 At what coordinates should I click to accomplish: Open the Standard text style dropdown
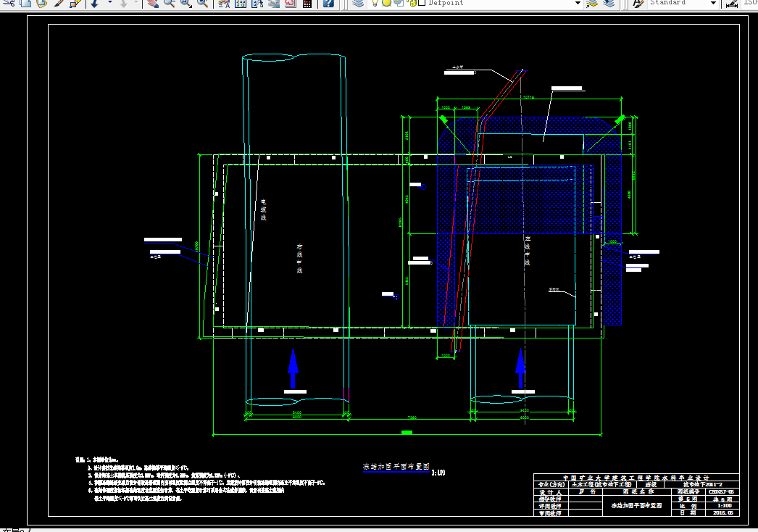pos(713,3)
